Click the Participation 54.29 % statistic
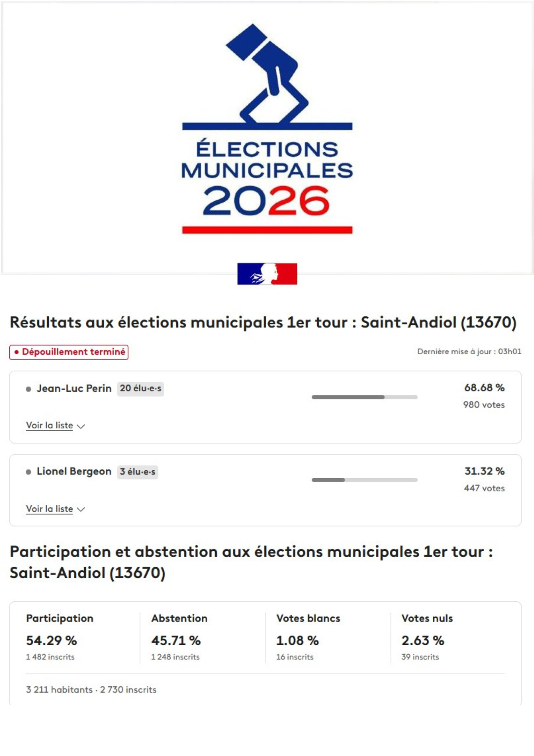 [x=52, y=640]
